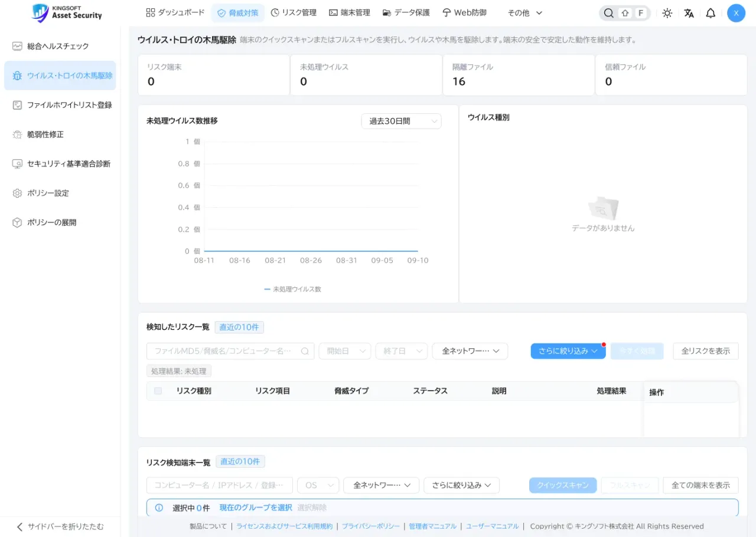The width and height of the screenshot is (756, 537).
Task: Click the magnifier icon in header search
Action: (x=608, y=13)
